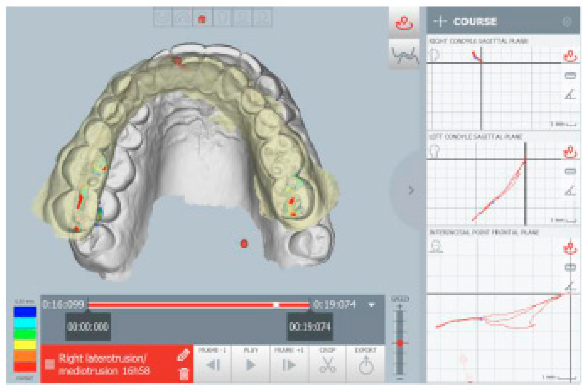This screenshot has height=392, width=588.
Task: Toggle jaw overlay in right condyle graph
Action: click(x=570, y=56)
